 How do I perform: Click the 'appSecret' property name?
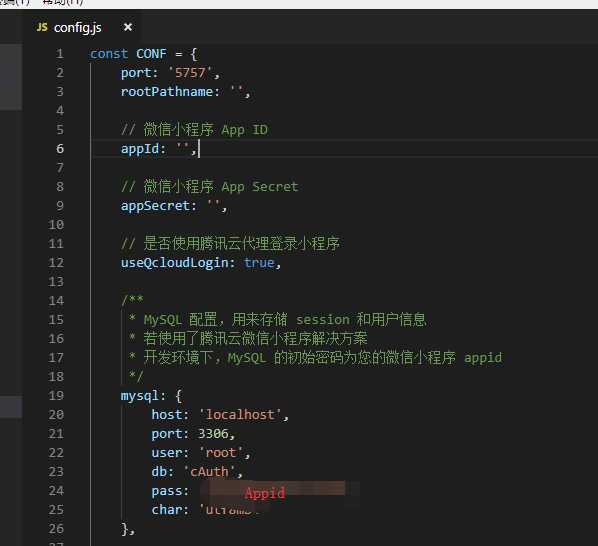click(x=155, y=206)
